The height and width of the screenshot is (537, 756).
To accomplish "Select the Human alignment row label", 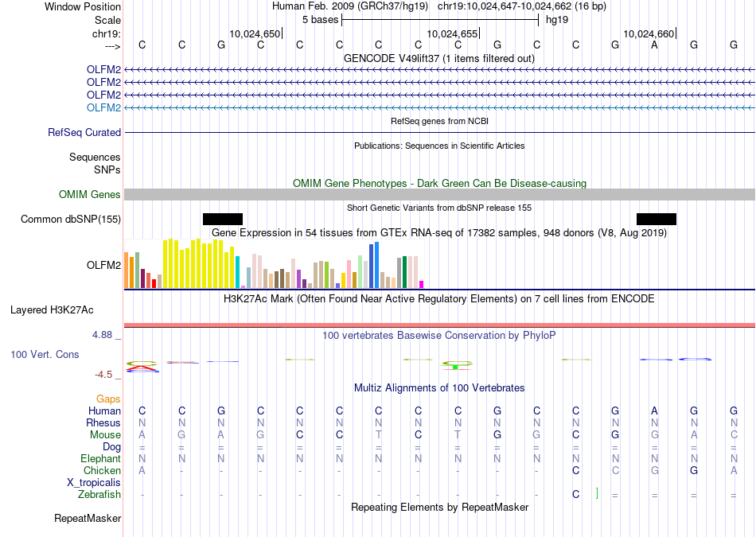I will click(x=104, y=411).
